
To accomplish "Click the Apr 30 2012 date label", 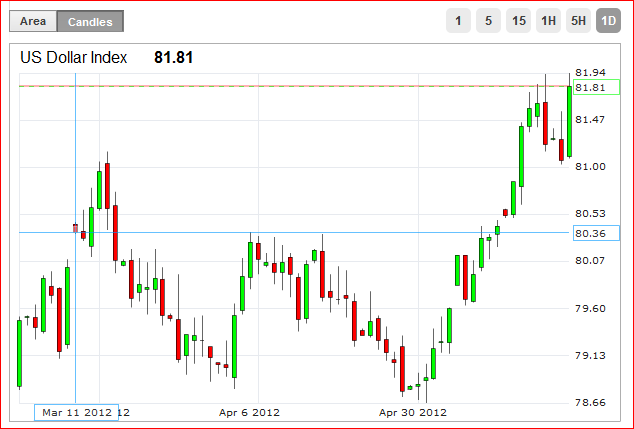I will pyautogui.click(x=413, y=412).
